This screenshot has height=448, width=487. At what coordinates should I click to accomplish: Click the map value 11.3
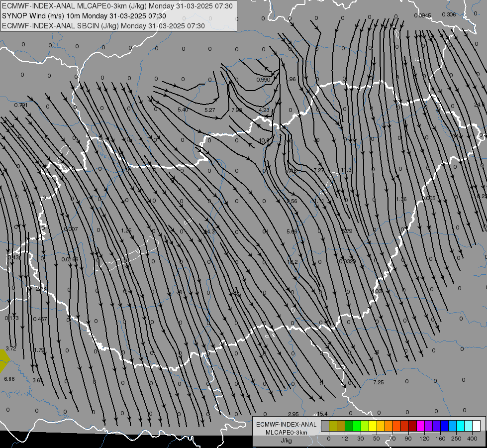click(x=346, y=170)
